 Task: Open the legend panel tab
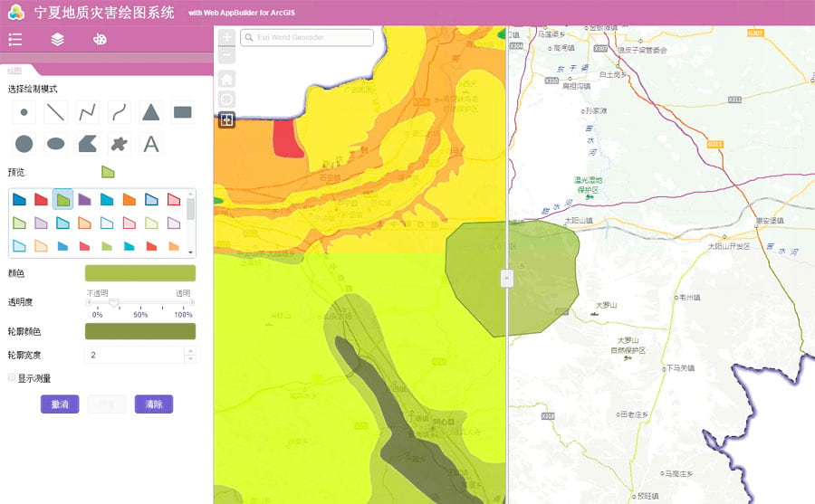[x=15, y=39]
